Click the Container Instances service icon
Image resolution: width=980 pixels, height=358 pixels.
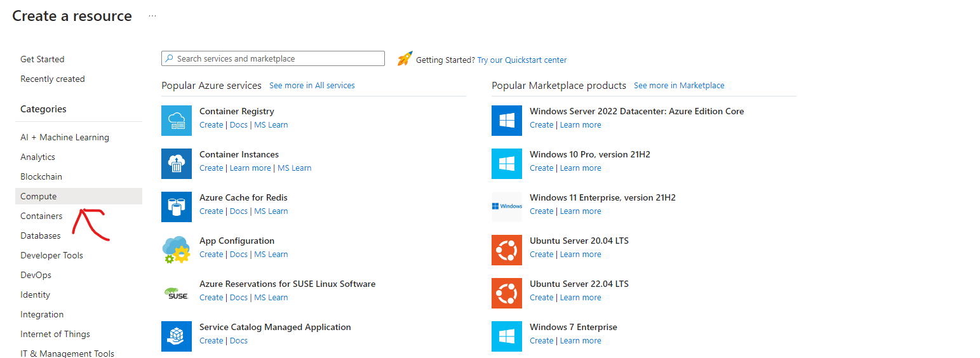click(177, 164)
